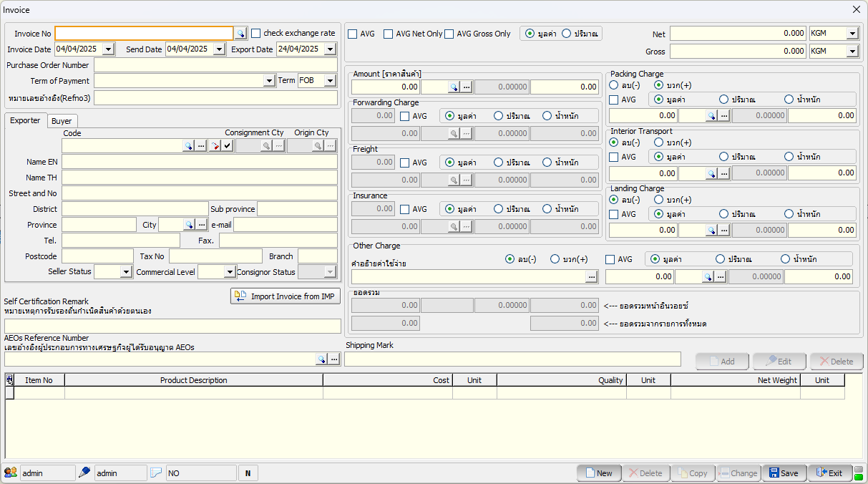The image size is (868, 484).
Task: Click the Import Invoice from IMP button
Action: point(286,296)
